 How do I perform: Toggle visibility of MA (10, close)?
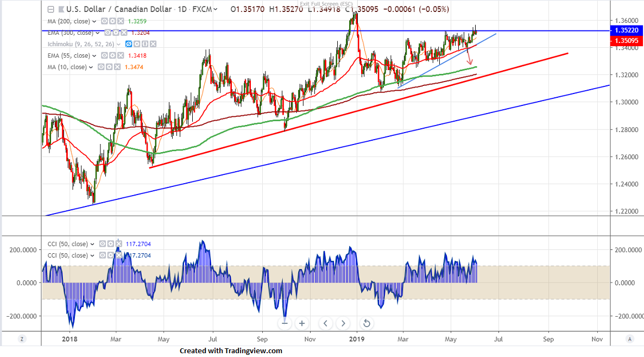point(101,67)
